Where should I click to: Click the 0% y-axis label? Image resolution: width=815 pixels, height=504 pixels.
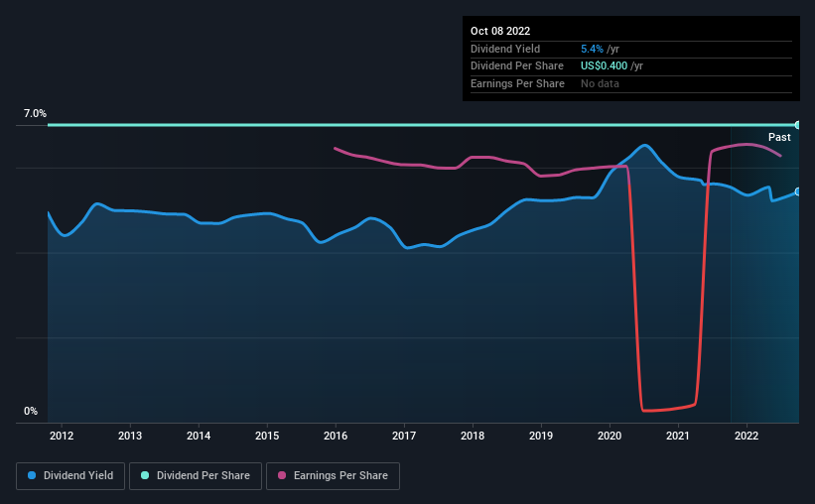pyautogui.click(x=31, y=411)
